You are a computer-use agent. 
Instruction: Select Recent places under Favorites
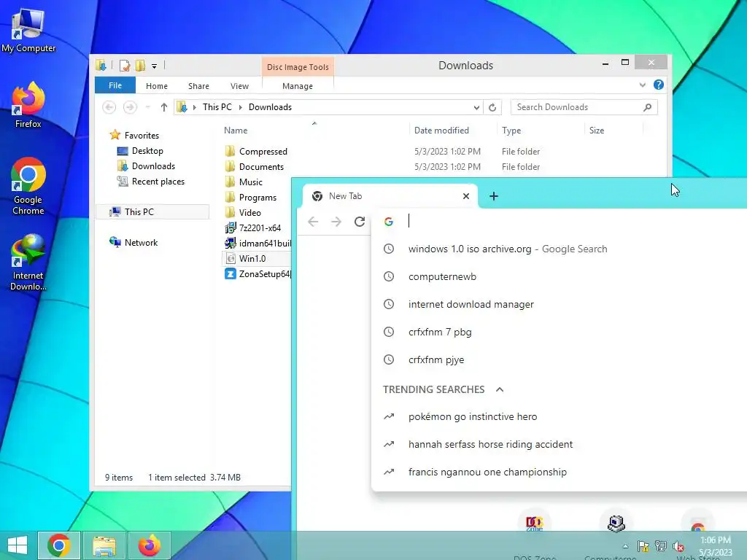pos(158,182)
